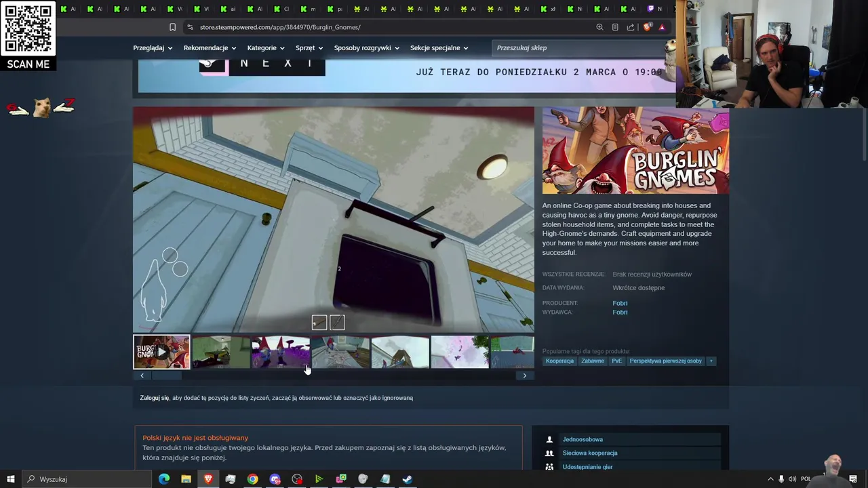Open Discord from the taskbar

tap(275, 479)
